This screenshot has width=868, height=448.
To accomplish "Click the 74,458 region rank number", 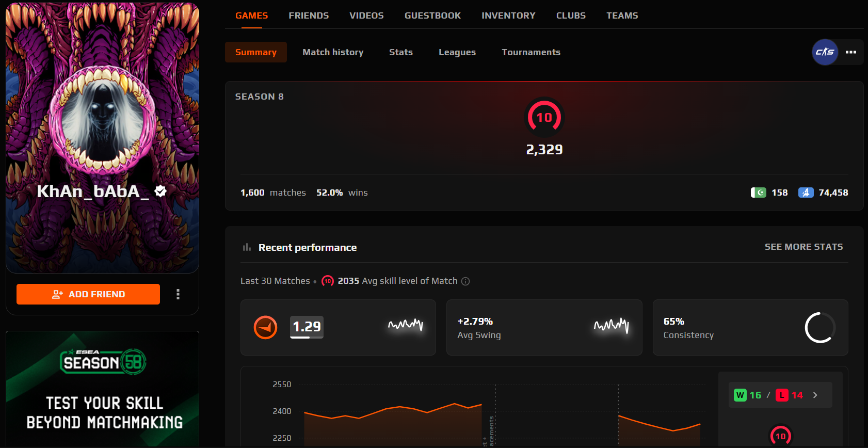I will 833,193.
